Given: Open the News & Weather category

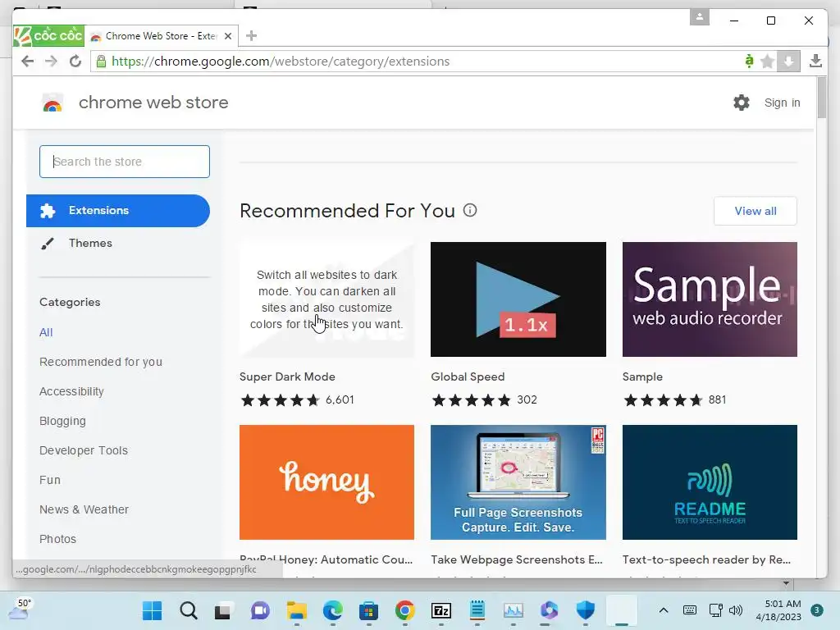Looking at the screenshot, I should [x=84, y=509].
